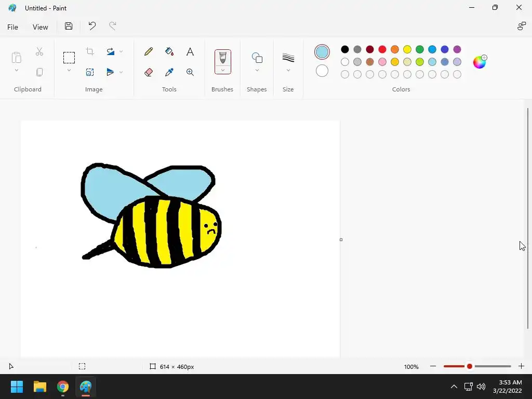Image resolution: width=532 pixels, height=399 pixels.
Task: Click the Brushes tool icon
Action: [x=222, y=58]
